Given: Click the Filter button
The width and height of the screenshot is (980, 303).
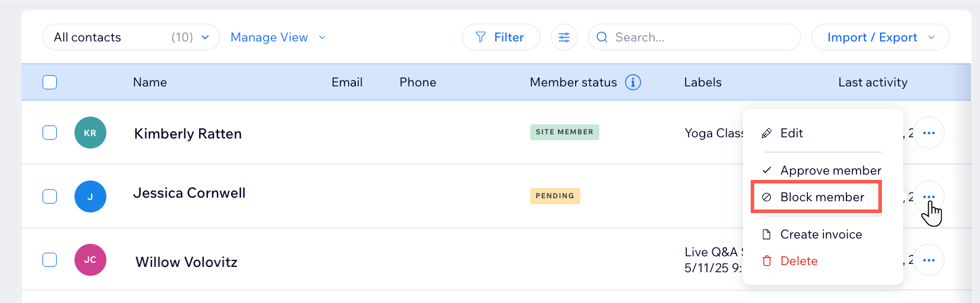Looking at the screenshot, I should pos(501,37).
